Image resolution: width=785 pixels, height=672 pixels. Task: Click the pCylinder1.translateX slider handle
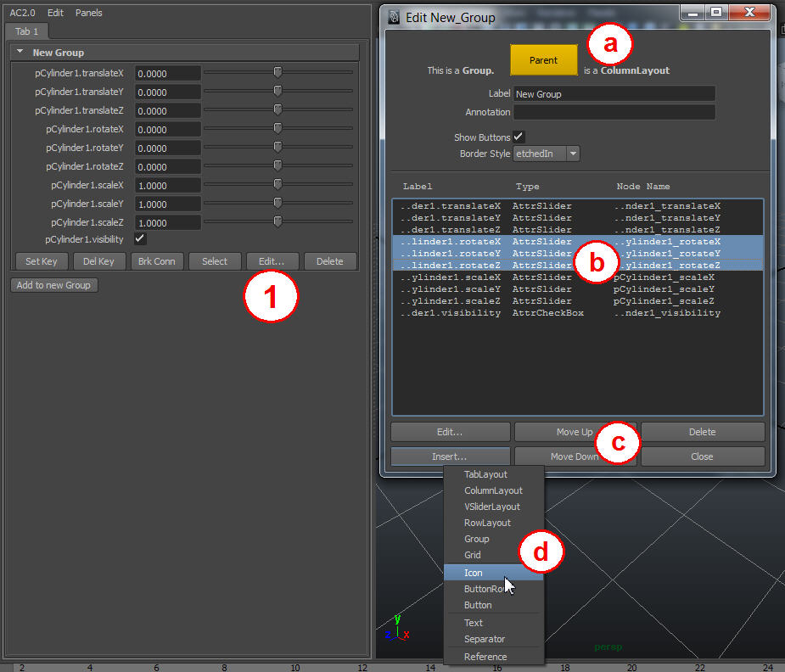(278, 73)
